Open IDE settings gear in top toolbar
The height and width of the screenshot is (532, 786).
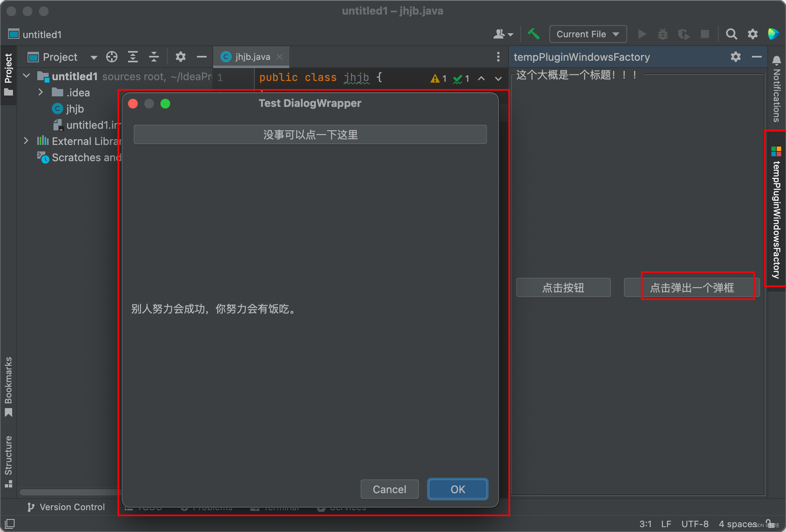tap(752, 34)
